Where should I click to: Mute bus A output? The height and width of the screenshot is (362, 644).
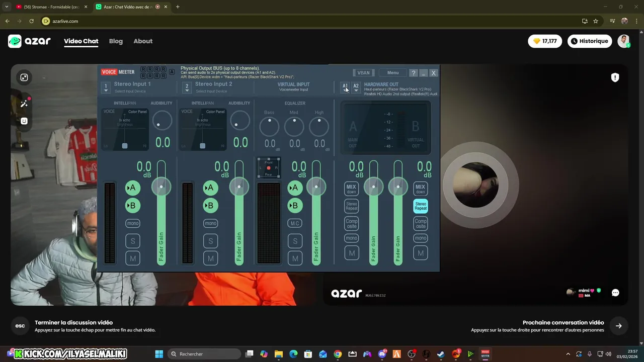(x=351, y=253)
